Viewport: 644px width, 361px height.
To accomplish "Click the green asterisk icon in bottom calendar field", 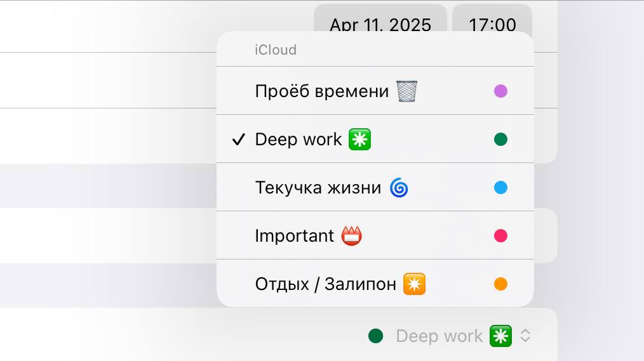I will click(500, 336).
